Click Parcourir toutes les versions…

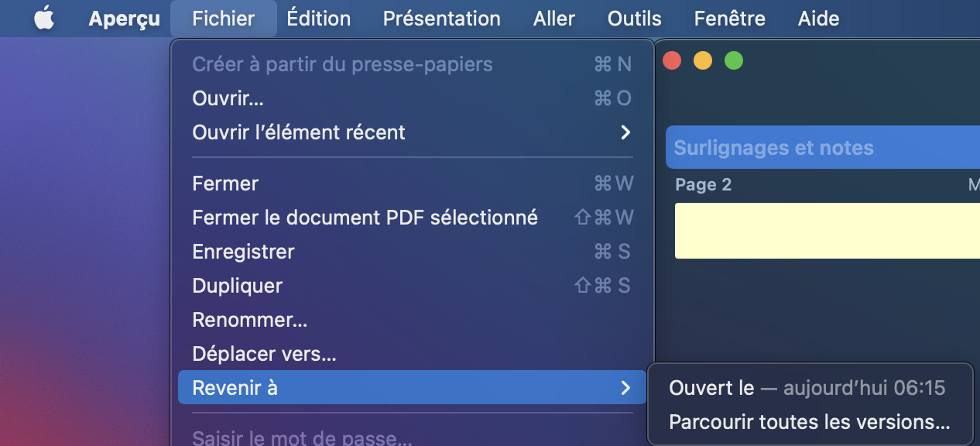[x=809, y=422]
